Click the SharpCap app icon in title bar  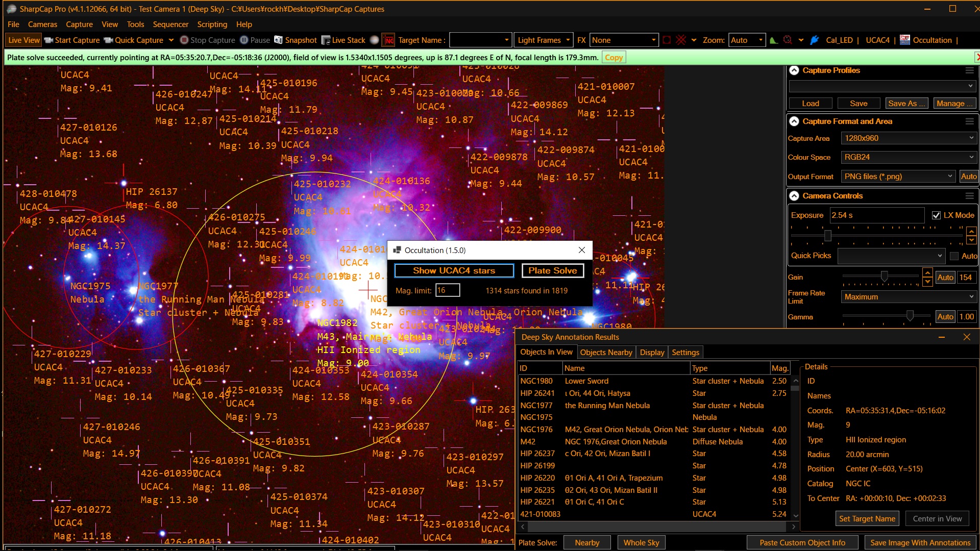pyautogui.click(x=11, y=9)
